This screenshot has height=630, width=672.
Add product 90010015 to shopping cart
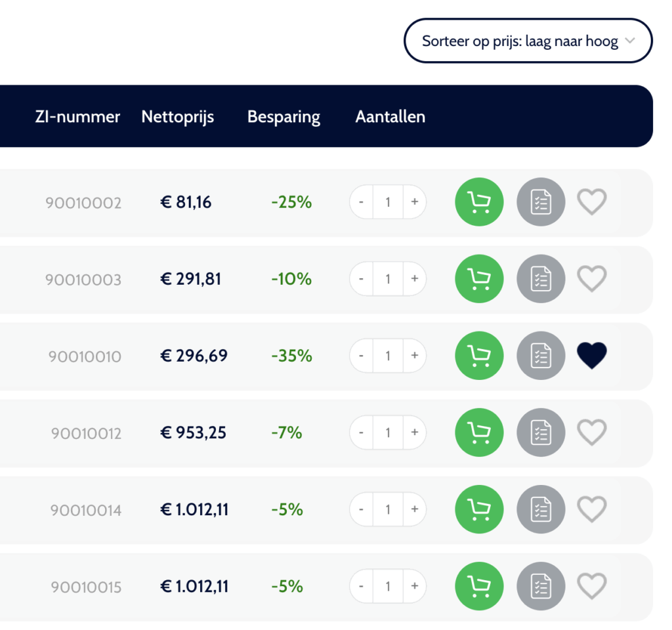tap(479, 586)
